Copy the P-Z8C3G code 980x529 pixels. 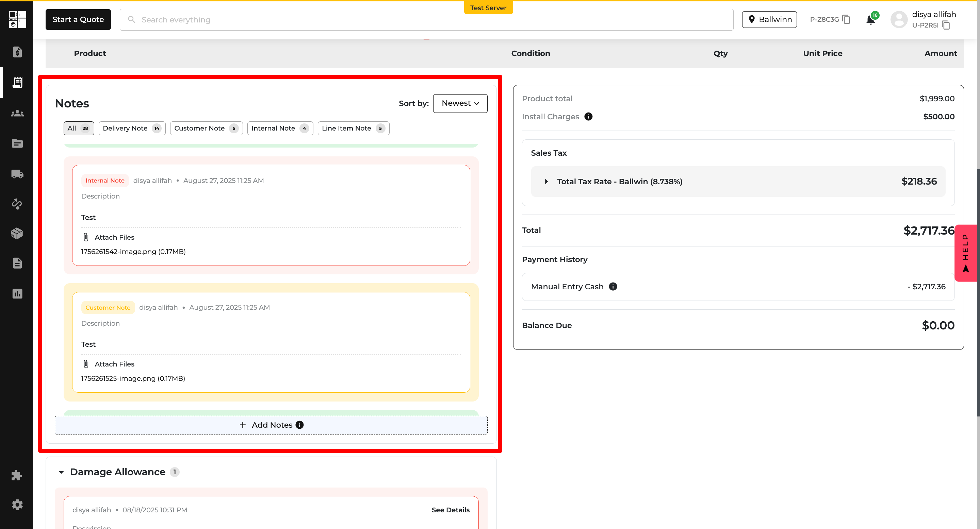(x=847, y=19)
